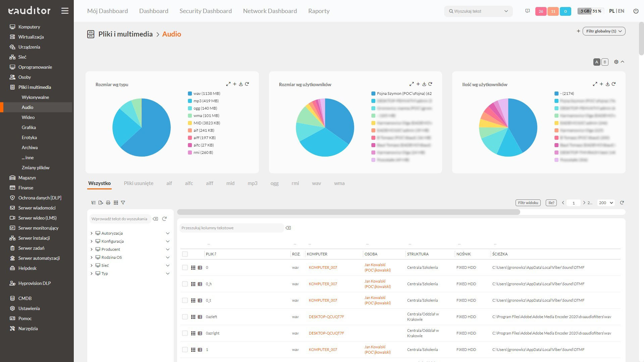
Task: Switch to chart layout B
Action: pyautogui.click(x=605, y=62)
